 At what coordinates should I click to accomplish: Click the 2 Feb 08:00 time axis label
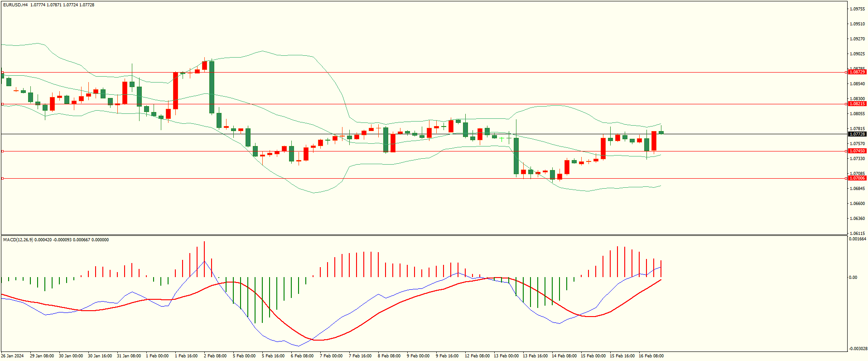215,356
